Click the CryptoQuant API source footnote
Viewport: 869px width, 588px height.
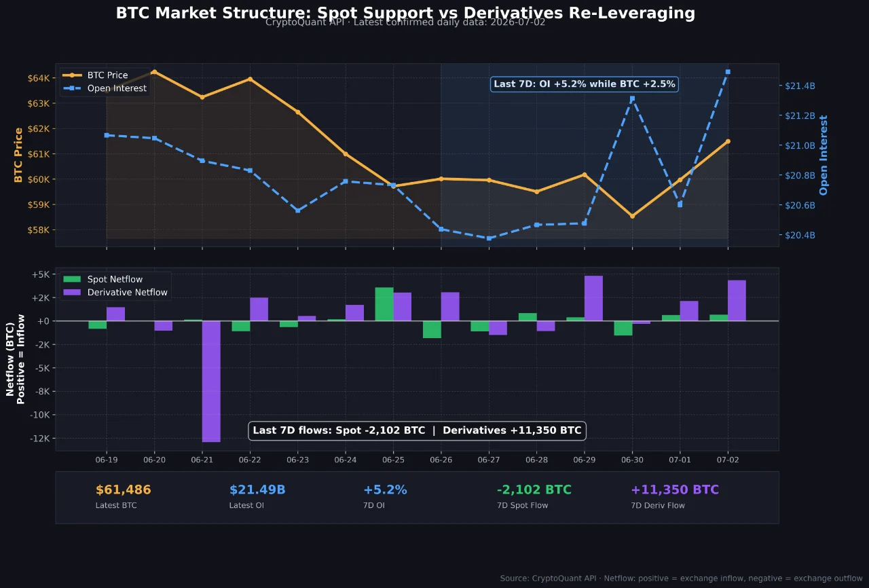(x=682, y=578)
